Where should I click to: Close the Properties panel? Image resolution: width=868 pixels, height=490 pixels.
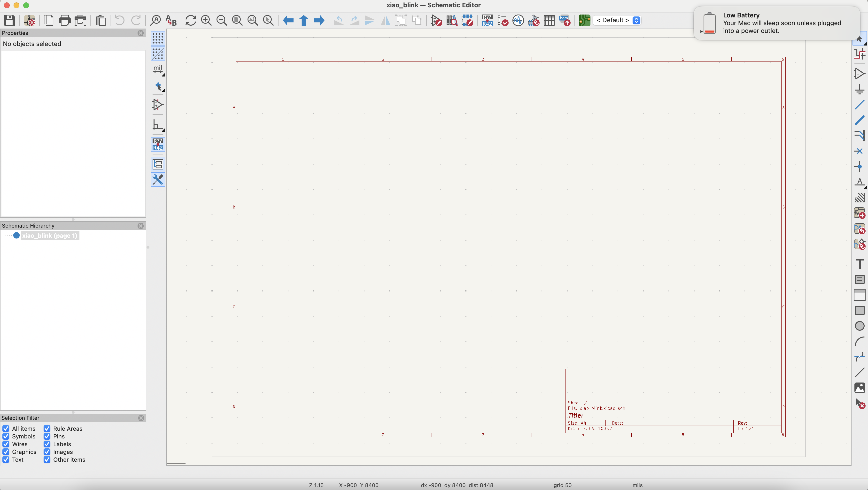[141, 33]
